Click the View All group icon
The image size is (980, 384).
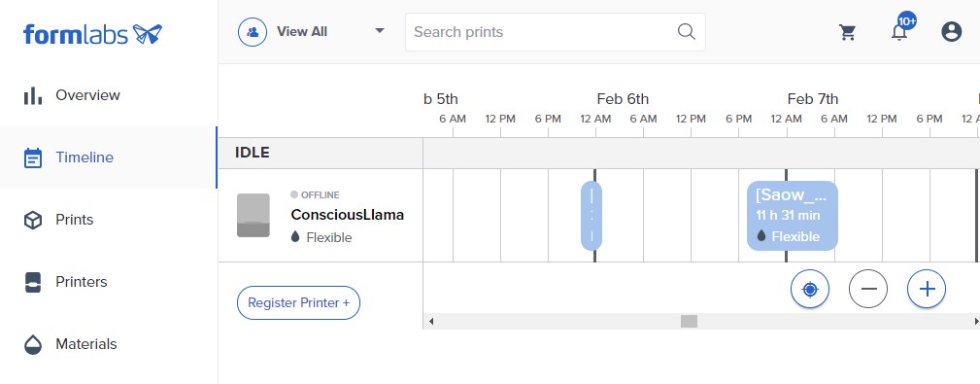tap(253, 32)
